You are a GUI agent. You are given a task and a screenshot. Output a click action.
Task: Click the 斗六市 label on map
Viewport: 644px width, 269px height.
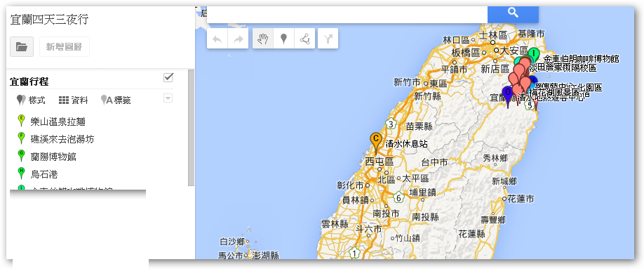coord(369,229)
